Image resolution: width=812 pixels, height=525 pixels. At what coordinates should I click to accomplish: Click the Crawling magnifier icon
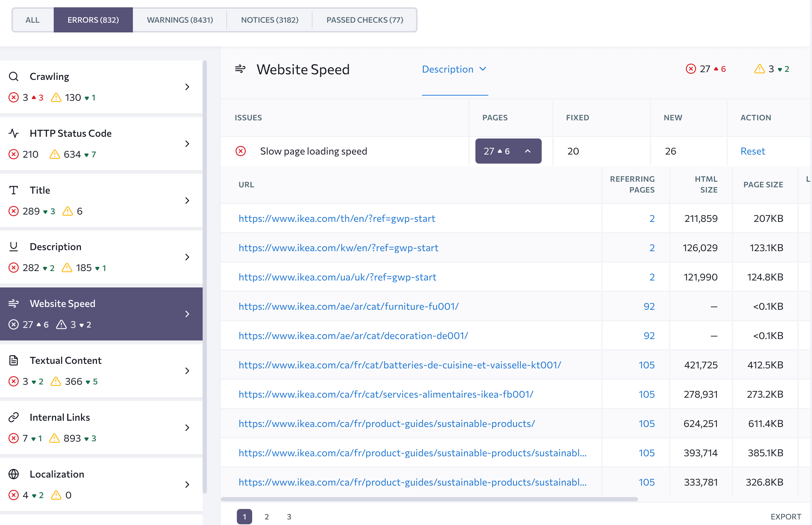14,76
